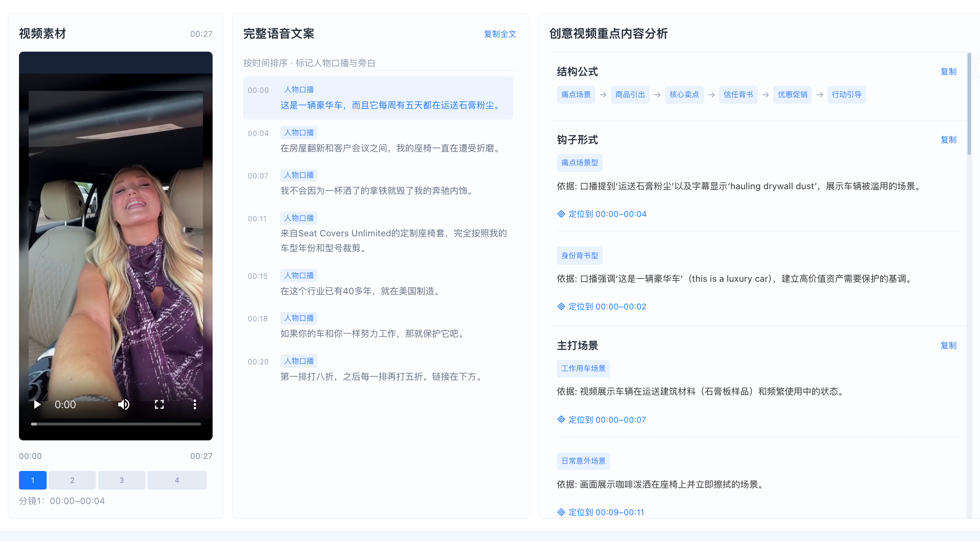980x542 pixels.
Task: Select the 信任背书 formula tag
Action: pos(738,95)
